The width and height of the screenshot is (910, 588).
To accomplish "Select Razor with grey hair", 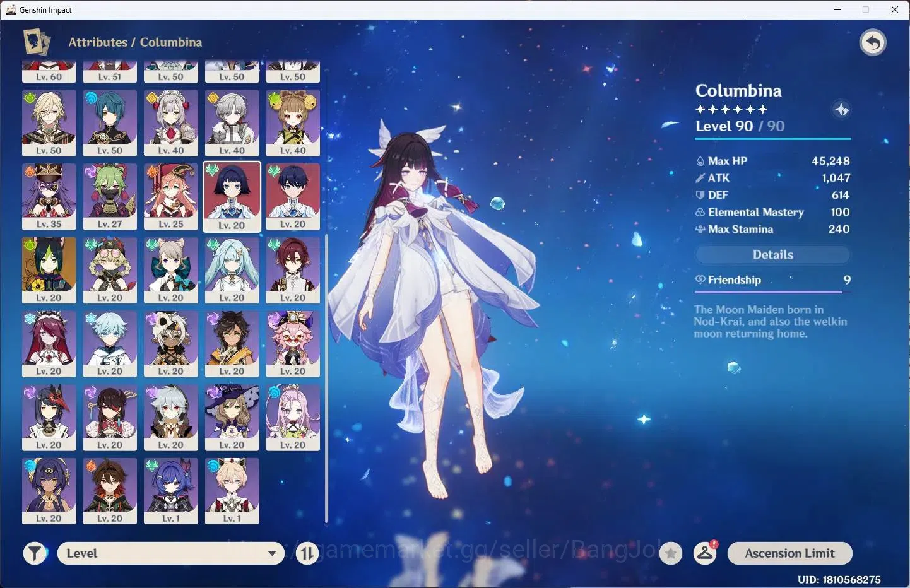I will [x=171, y=418].
